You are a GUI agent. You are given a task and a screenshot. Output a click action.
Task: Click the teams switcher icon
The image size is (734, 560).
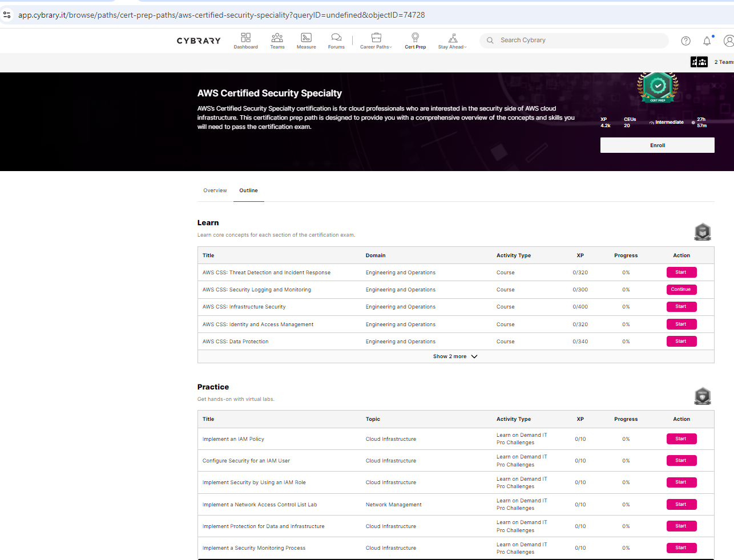pos(699,62)
